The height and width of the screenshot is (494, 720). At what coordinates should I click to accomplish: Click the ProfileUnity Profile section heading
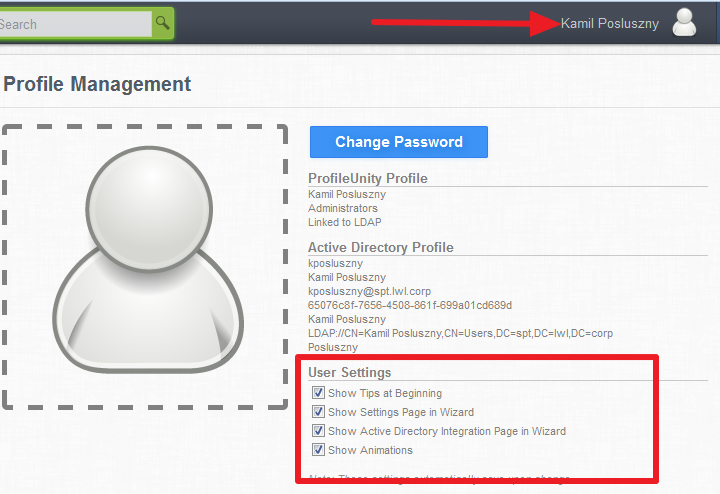(368, 178)
